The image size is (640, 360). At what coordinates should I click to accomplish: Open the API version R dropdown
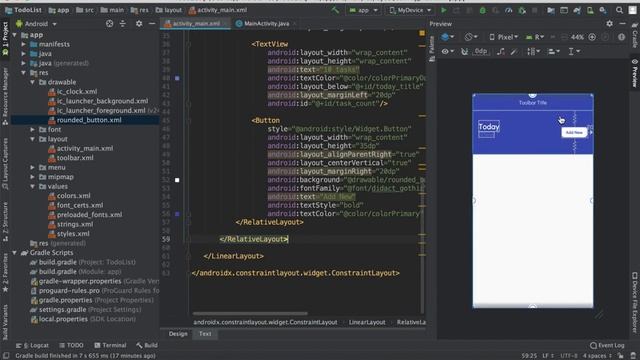tap(535, 37)
